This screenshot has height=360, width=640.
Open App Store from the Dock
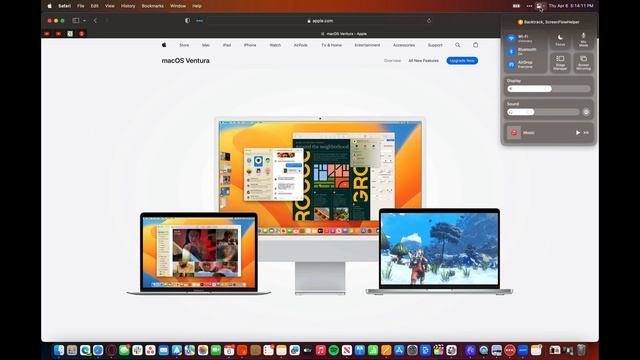[399, 350]
